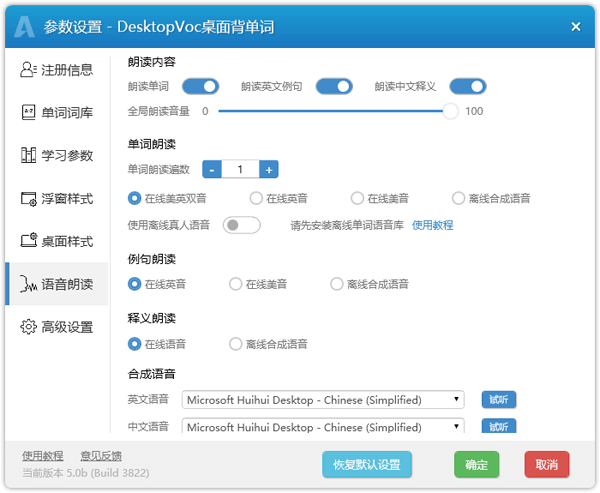Decrease 单词朗读遍数 with minus button
600x493 pixels.
click(x=212, y=169)
